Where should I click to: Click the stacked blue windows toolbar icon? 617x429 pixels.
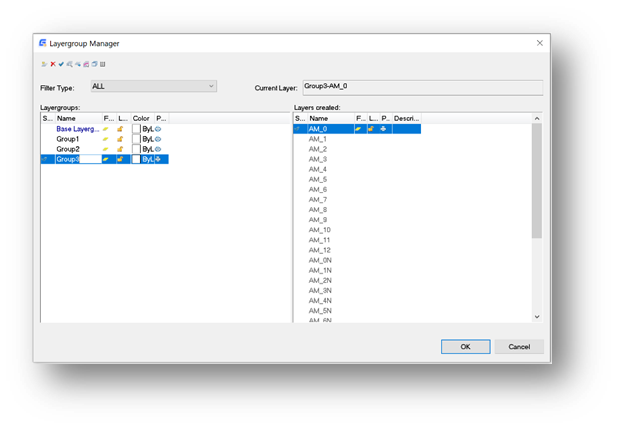(x=94, y=64)
